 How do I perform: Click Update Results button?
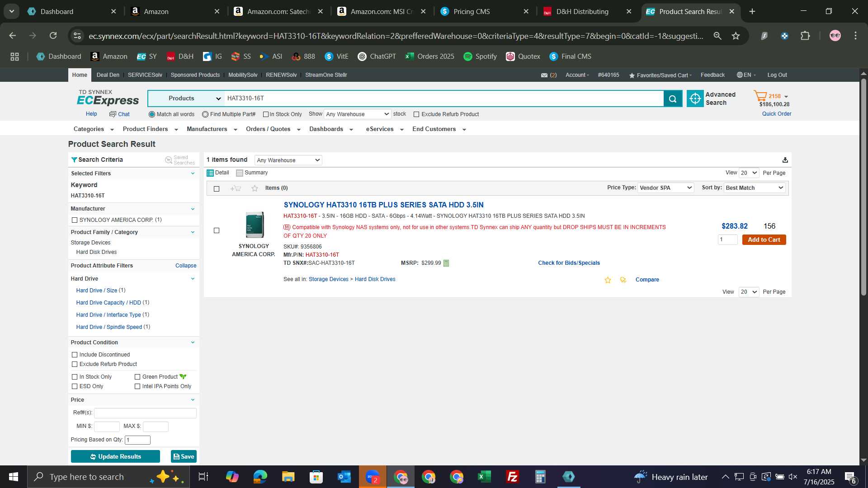coord(115,457)
